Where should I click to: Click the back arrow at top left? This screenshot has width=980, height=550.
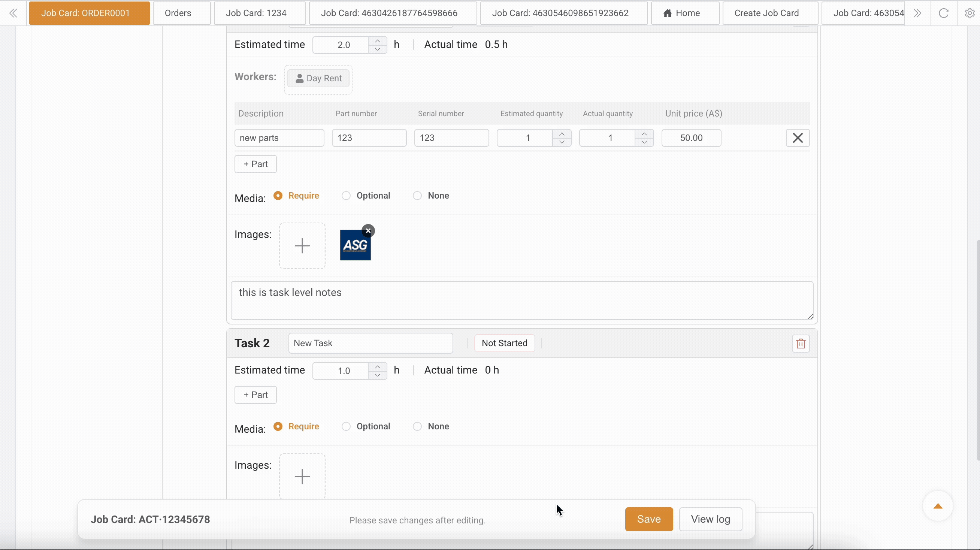click(x=13, y=13)
